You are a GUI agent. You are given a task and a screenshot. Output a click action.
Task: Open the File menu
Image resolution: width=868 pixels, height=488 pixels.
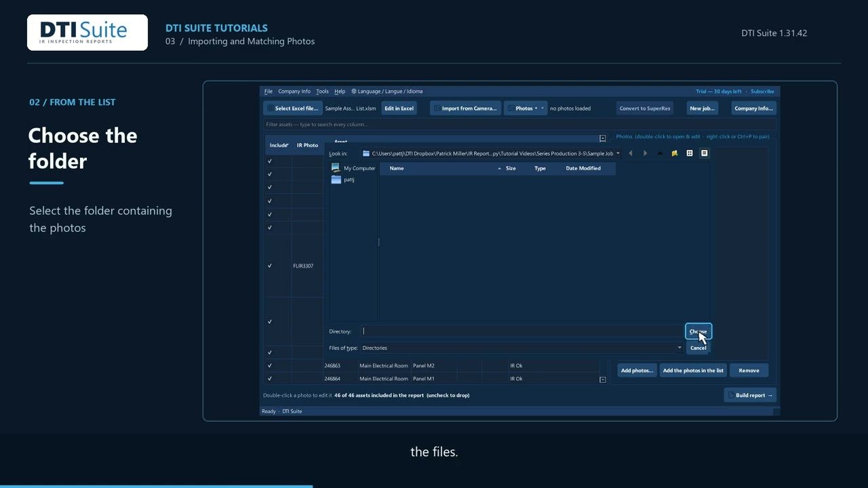click(269, 91)
